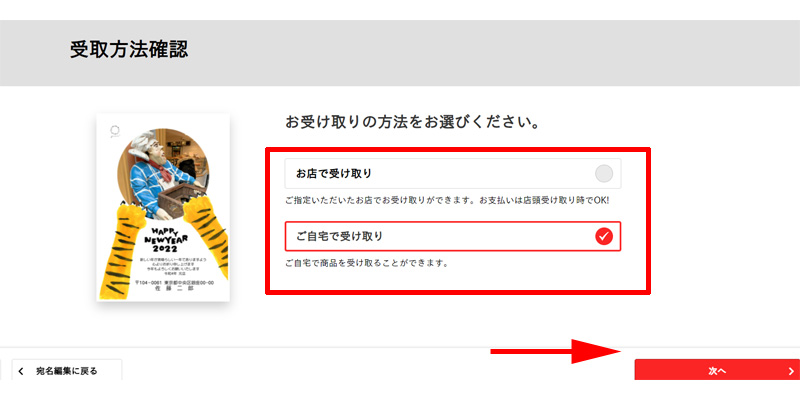Screen dimensions: 800x400
Task: Go back via 宛名編集に戻る button
Action: [66, 370]
